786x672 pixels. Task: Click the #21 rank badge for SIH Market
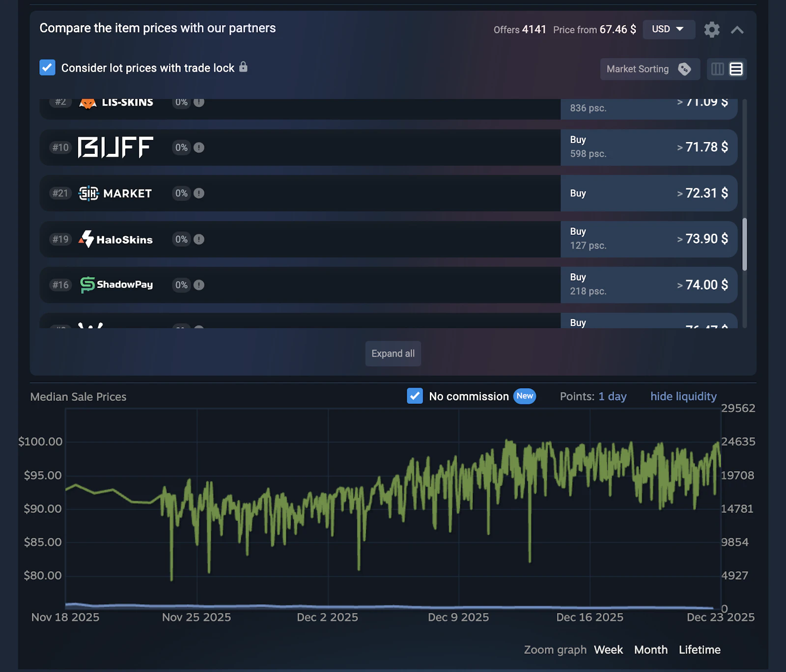pos(61,194)
